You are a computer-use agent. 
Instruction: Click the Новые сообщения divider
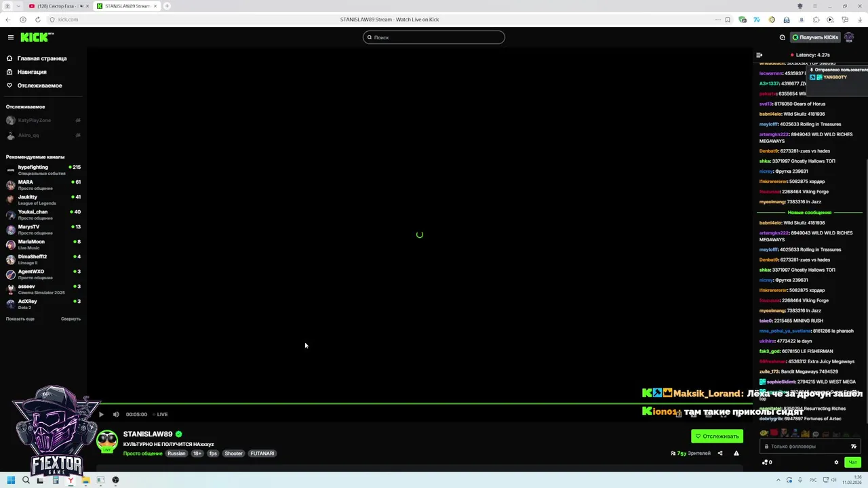click(810, 213)
